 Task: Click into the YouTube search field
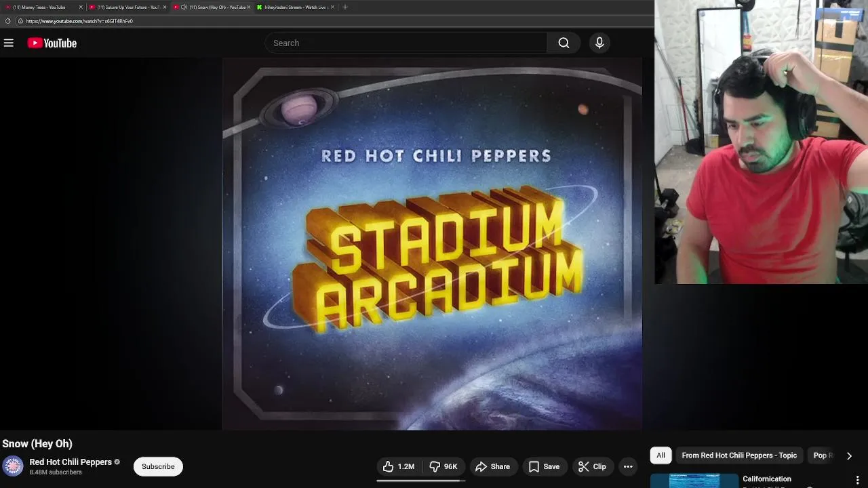tap(406, 43)
